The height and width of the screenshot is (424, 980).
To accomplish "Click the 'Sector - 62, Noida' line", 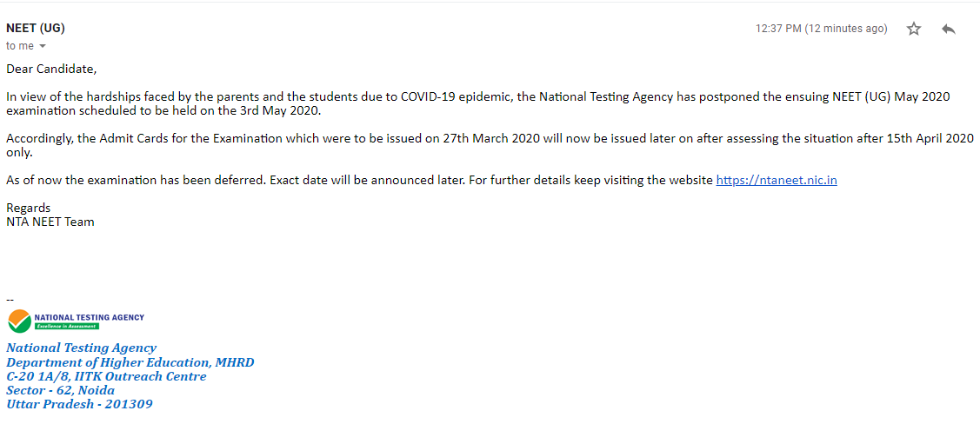I will 61,390.
